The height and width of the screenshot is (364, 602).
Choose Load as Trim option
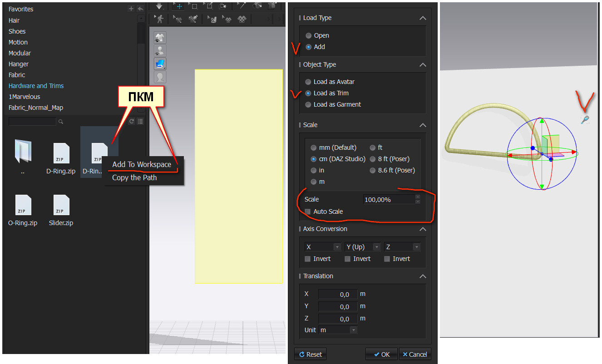click(x=309, y=93)
